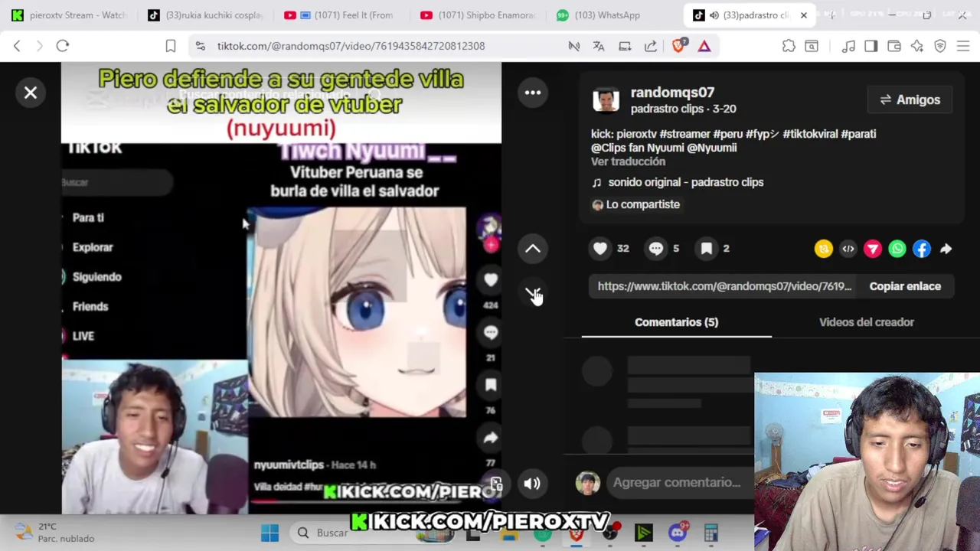
Task: Open the extensions puzzle icon
Action: [x=789, y=46]
